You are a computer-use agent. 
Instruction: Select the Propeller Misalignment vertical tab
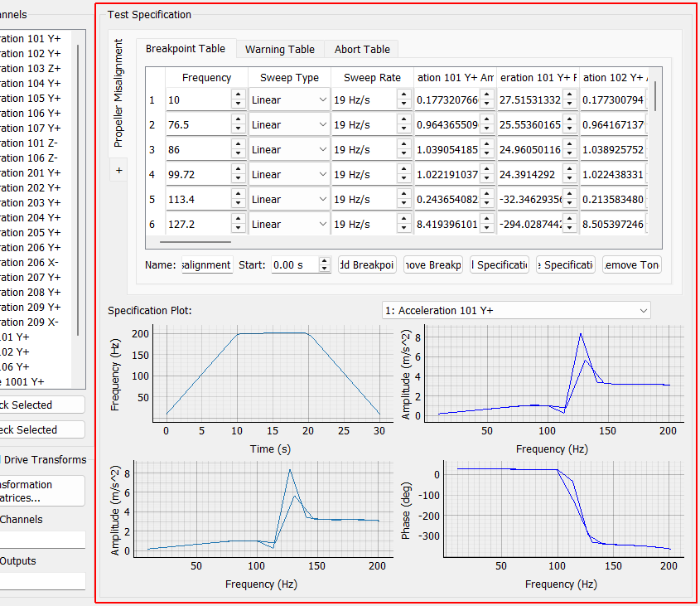coord(118,94)
